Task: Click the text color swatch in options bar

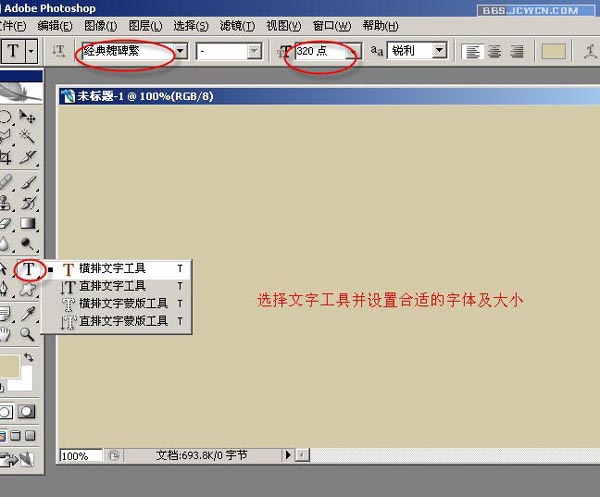Action: [553, 51]
